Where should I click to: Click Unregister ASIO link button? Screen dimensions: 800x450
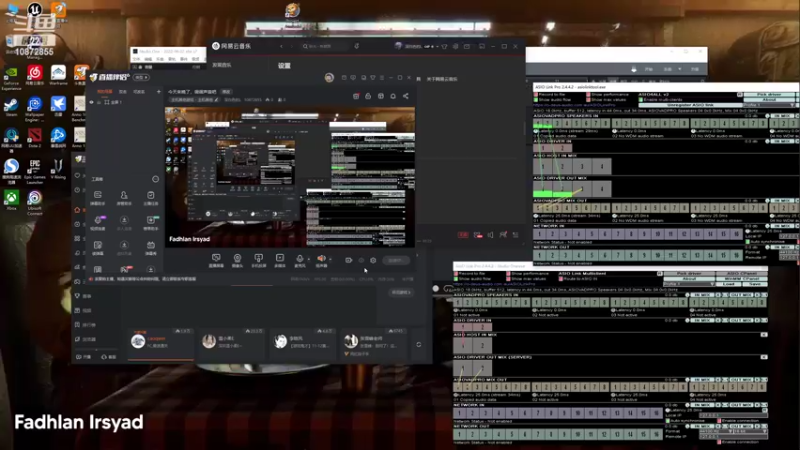(690, 105)
